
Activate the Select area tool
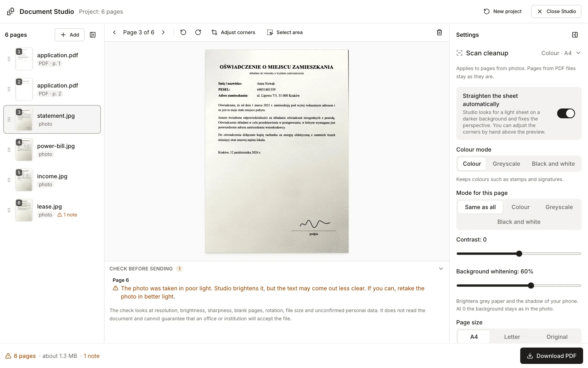[x=285, y=32]
